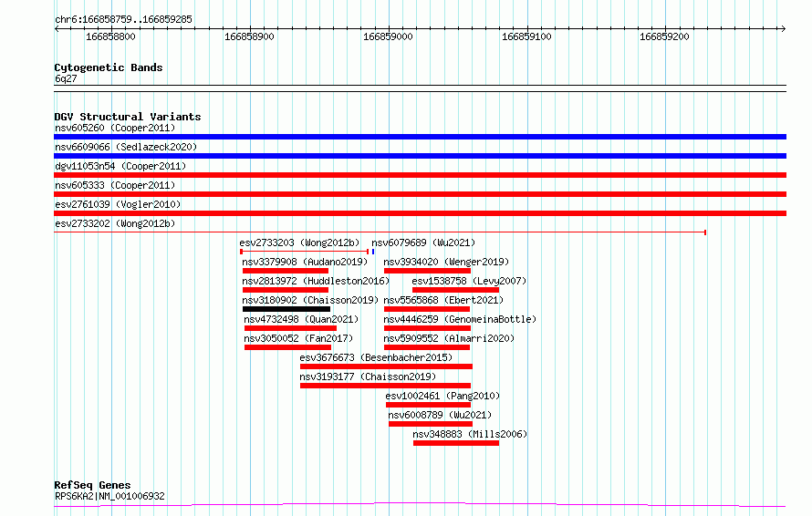Screen dimensions: 812x516
Task: Click the nsv5565868 (Ebert2021) red bar
Action: coord(427,309)
